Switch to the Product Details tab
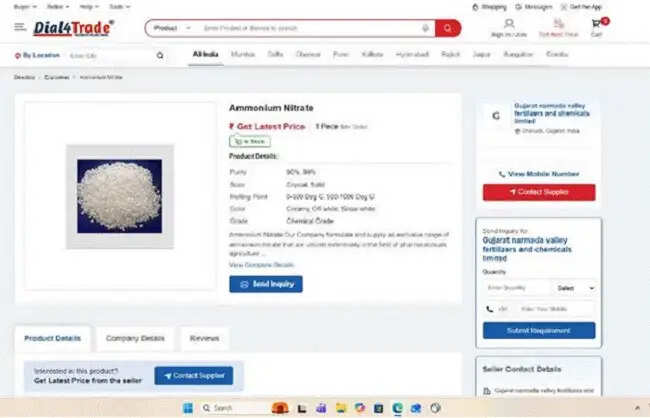Image resolution: width=650 pixels, height=418 pixels. click(53, 338)
